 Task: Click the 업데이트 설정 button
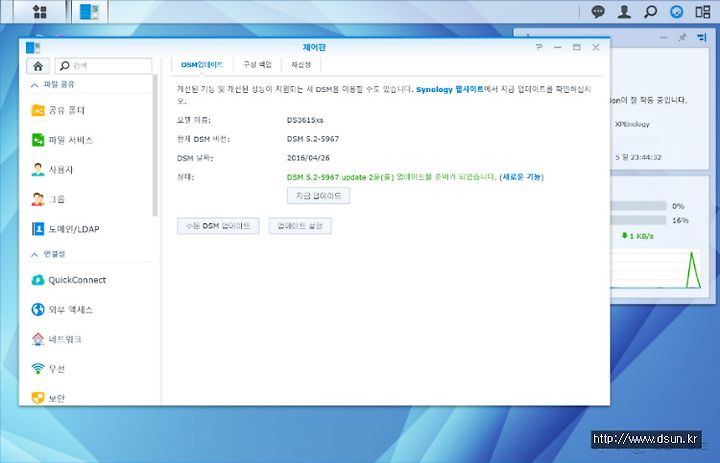[x=300, y=226]
